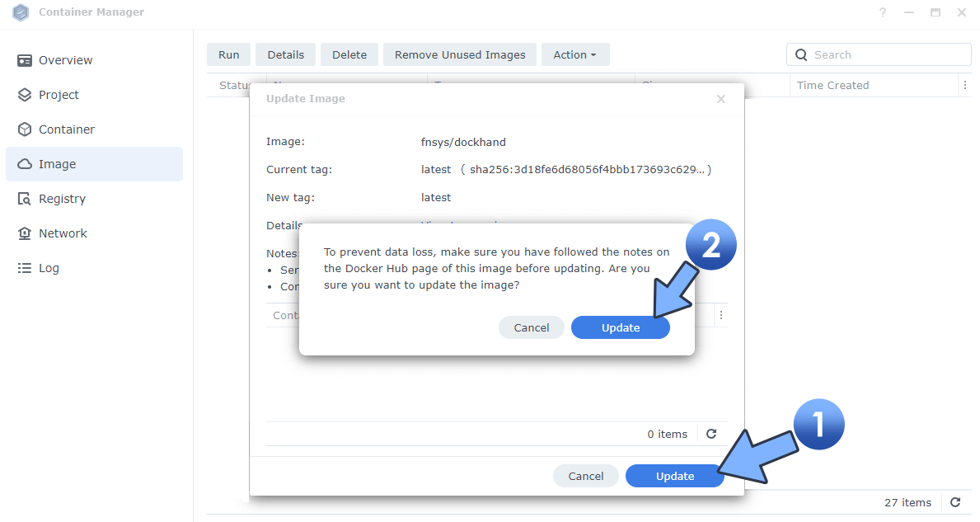The width and height of the screenshot is (980, 522).
Task: Open the Overview section in the sidebar
Action: [64, 59]
